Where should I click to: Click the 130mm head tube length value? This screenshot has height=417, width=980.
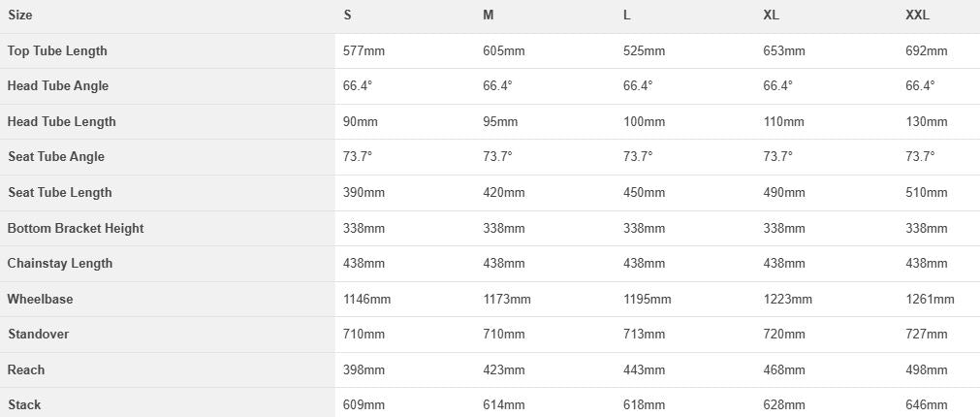pyautogui.click(x=926, y=121)
